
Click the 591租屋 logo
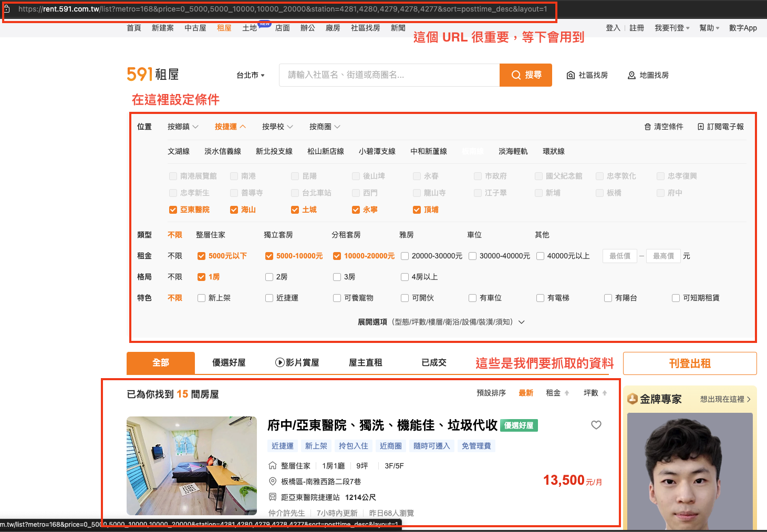[x=153, y=75]
